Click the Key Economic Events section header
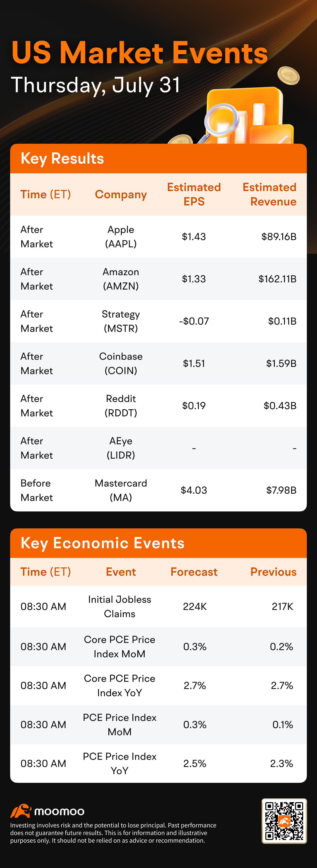Image resolution: width=317 pixels, height=868 pixels. (x=102, y=543)
